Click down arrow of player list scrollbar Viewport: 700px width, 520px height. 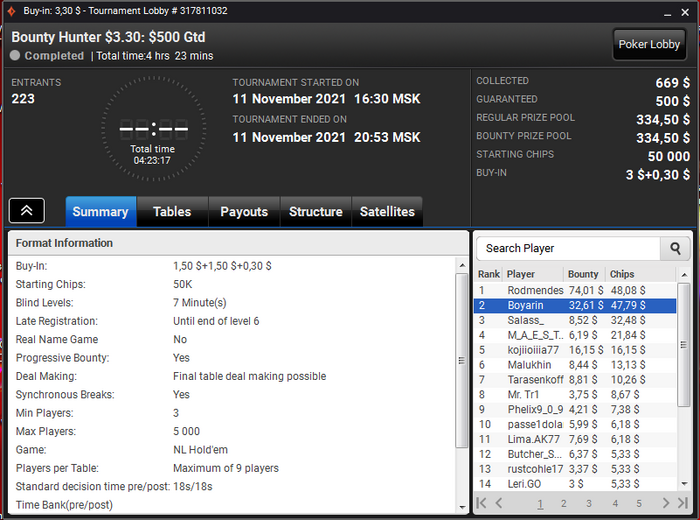tap(684, 483)
